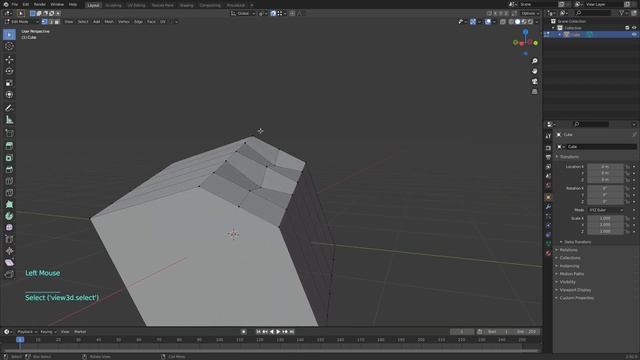Open the File menu

(15, 4)
